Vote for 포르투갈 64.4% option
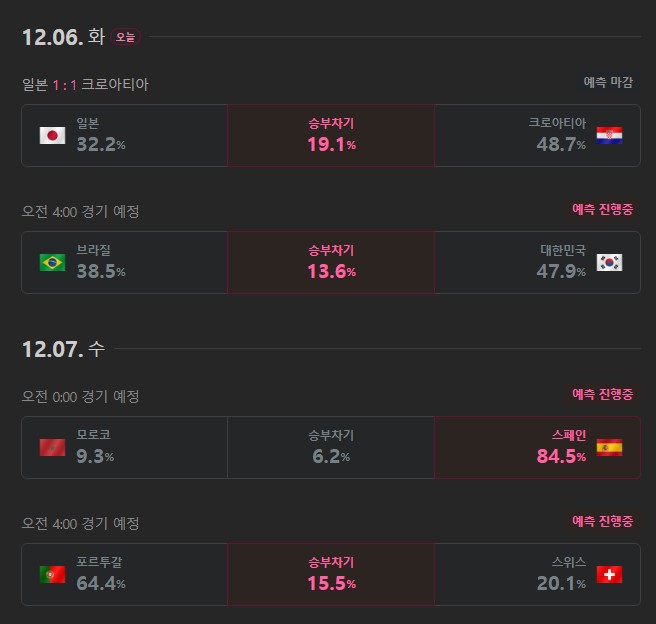Image resolution: width=656 pixels, height=624 pixels. tap(125, 575)
